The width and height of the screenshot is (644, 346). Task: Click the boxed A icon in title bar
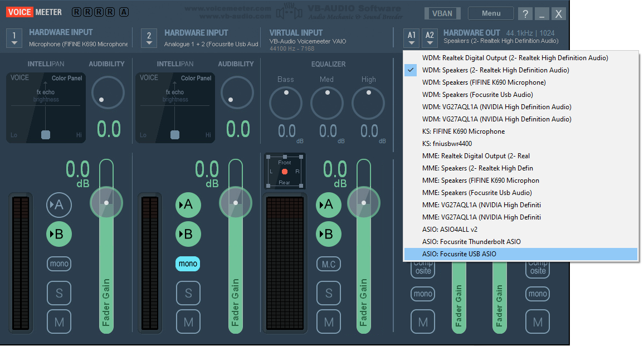[124, 12]
